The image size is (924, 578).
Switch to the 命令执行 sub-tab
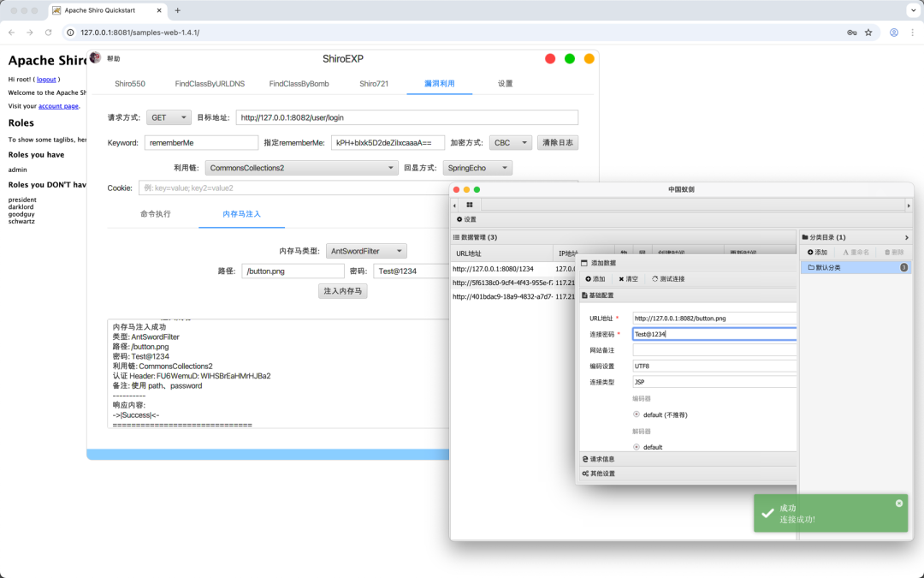click(x=156, y=214)
